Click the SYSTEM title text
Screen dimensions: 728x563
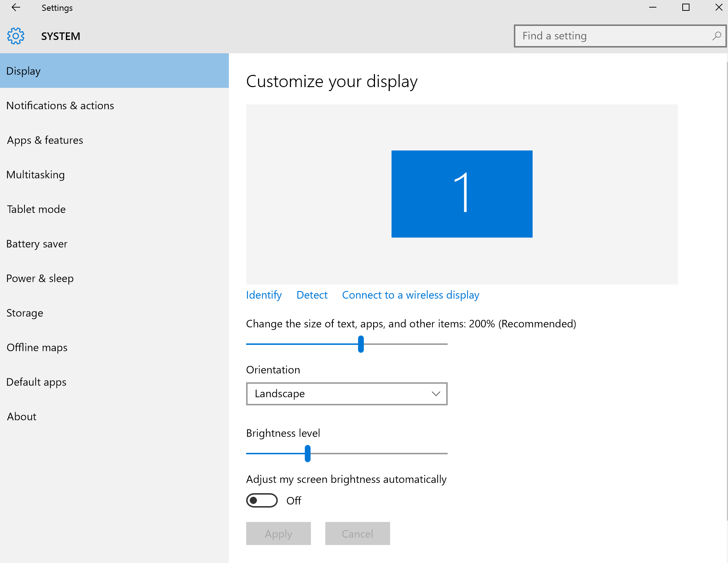[61, 36]
